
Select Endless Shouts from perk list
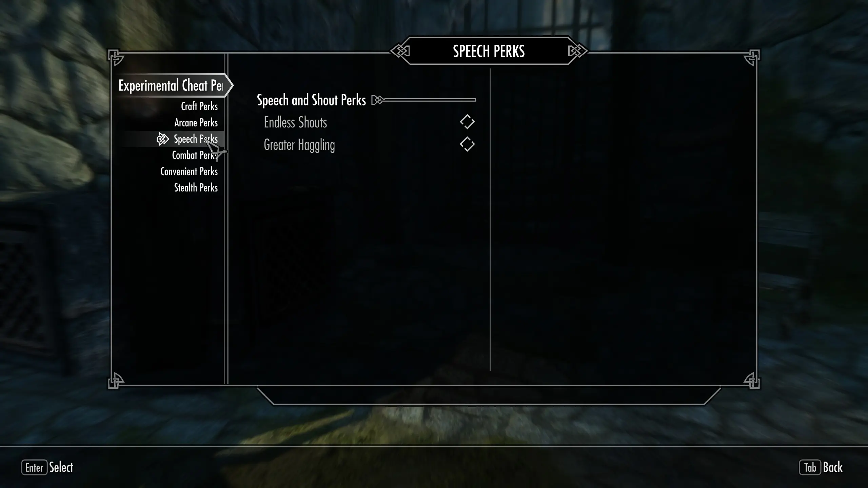click(x=295, y=122)
